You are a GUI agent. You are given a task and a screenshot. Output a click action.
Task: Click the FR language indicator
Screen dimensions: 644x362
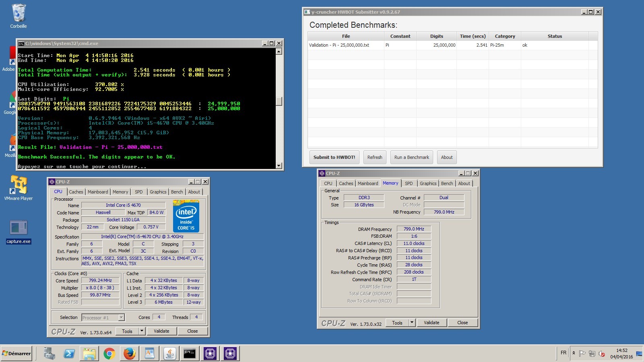click(563, 353)
